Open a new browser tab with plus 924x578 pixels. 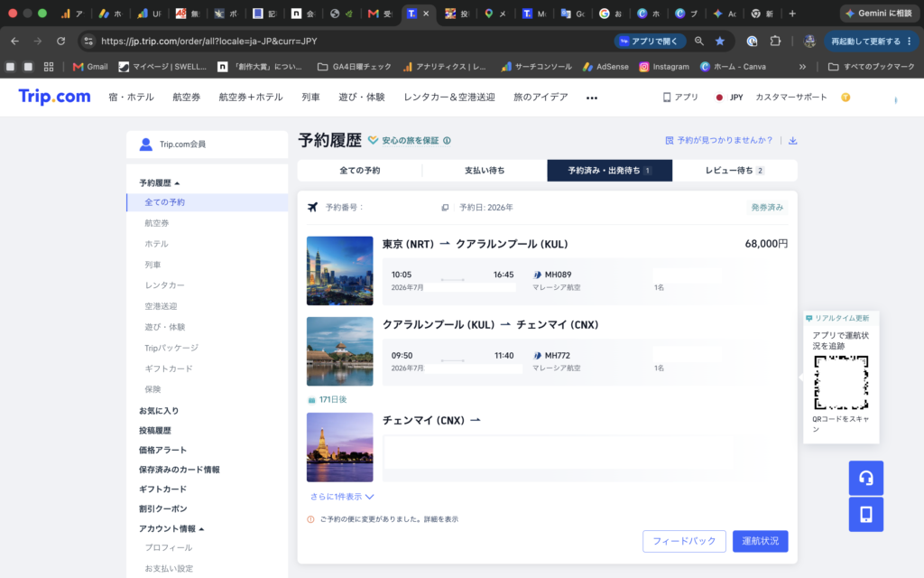click(792, 14)
